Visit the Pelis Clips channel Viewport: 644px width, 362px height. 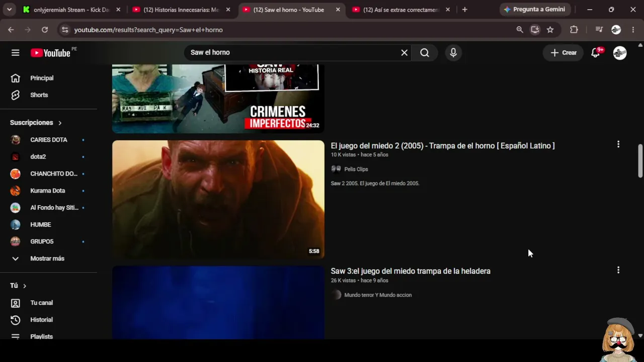click(356, 169)
